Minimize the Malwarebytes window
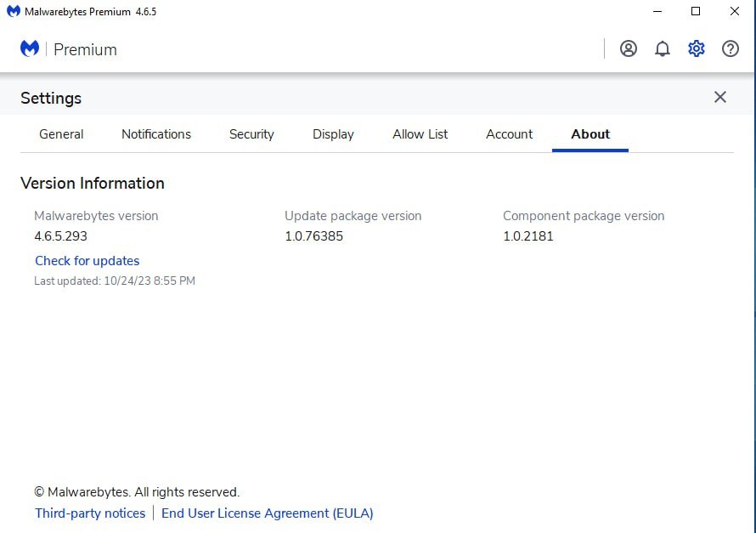This screenshot has height=533, width=756. [657, 11]
